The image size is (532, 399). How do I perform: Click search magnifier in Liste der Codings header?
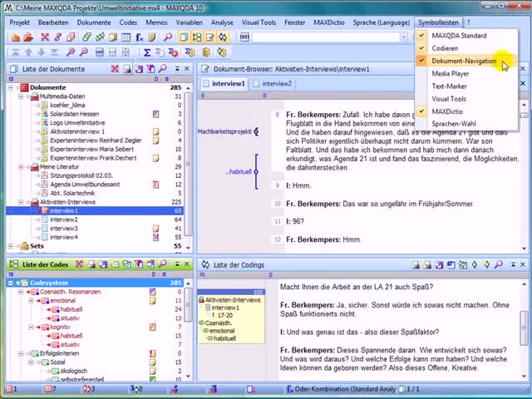tap(499, 264)
